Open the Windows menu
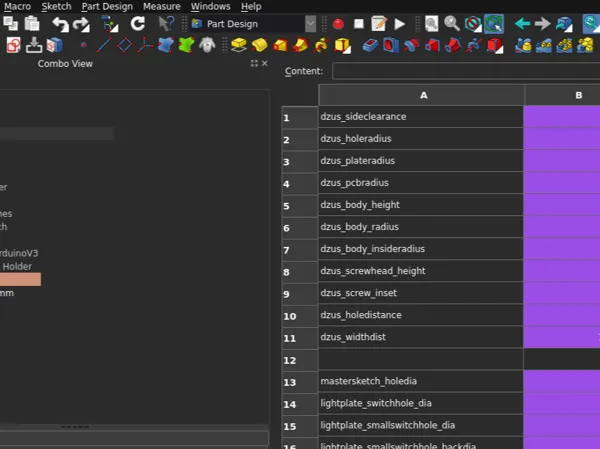 [x=210, y=7]
